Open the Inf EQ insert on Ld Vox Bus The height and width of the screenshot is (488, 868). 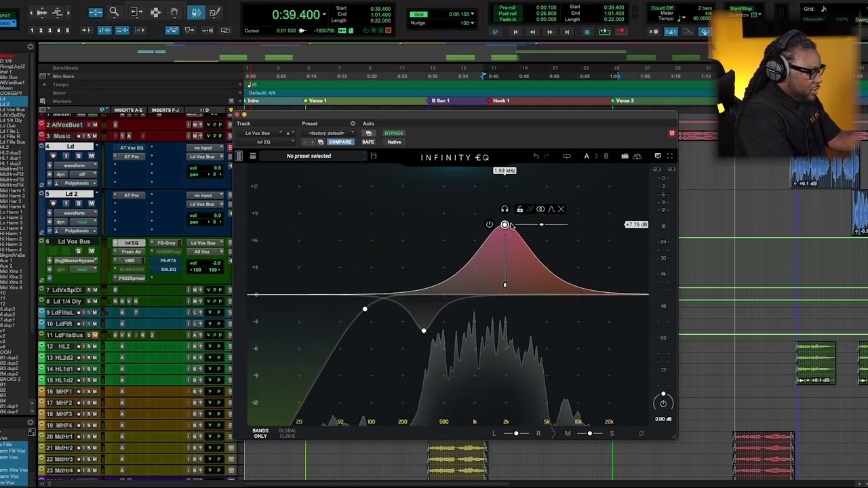(x=131, y=243)
